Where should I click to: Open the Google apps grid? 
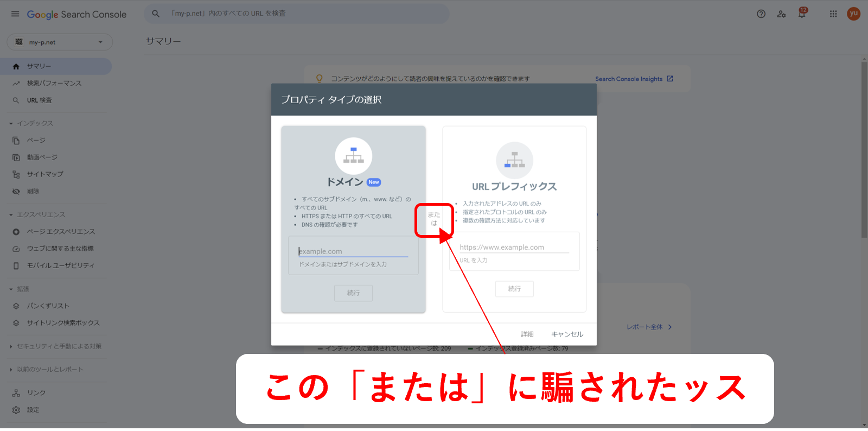[x=833, y=14]
